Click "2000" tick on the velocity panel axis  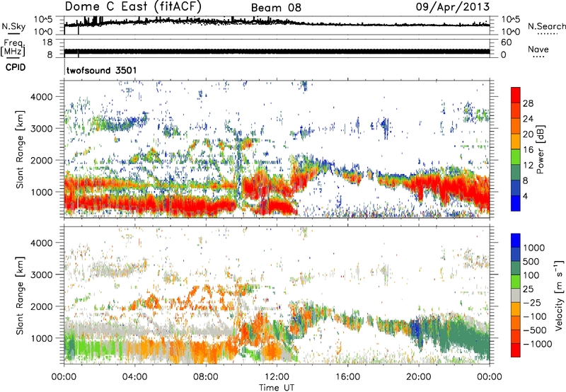42,306
